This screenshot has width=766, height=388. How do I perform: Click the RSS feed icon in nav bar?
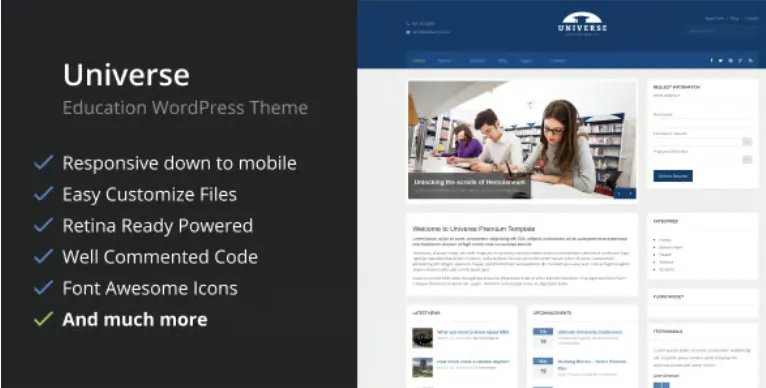point(750,61)
